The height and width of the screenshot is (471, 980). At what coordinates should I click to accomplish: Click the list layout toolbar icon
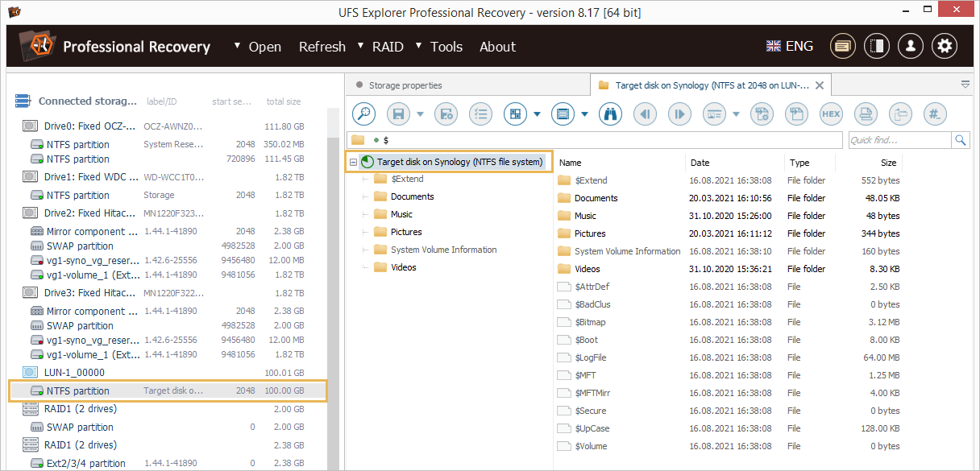pyautogui.click(x=563, y=114)
